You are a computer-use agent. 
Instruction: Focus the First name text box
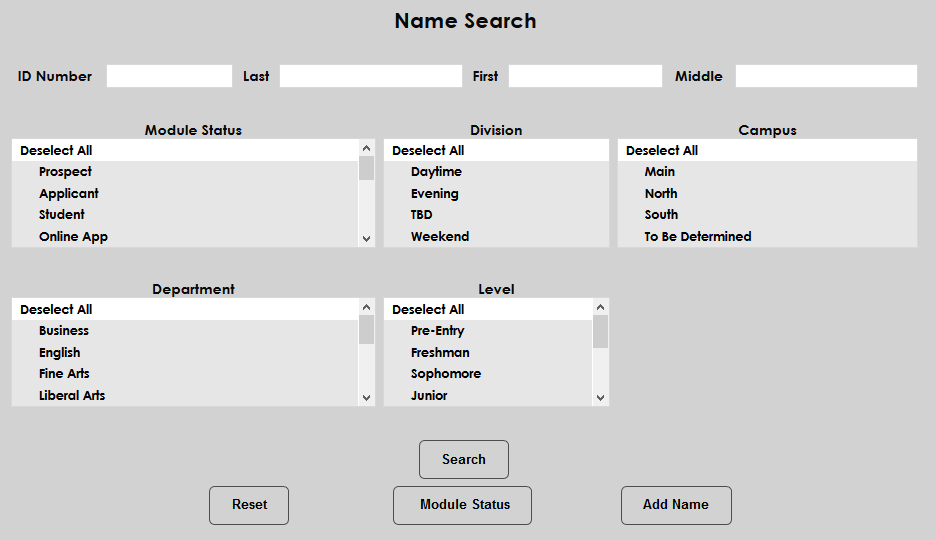[x=585, y=76]
